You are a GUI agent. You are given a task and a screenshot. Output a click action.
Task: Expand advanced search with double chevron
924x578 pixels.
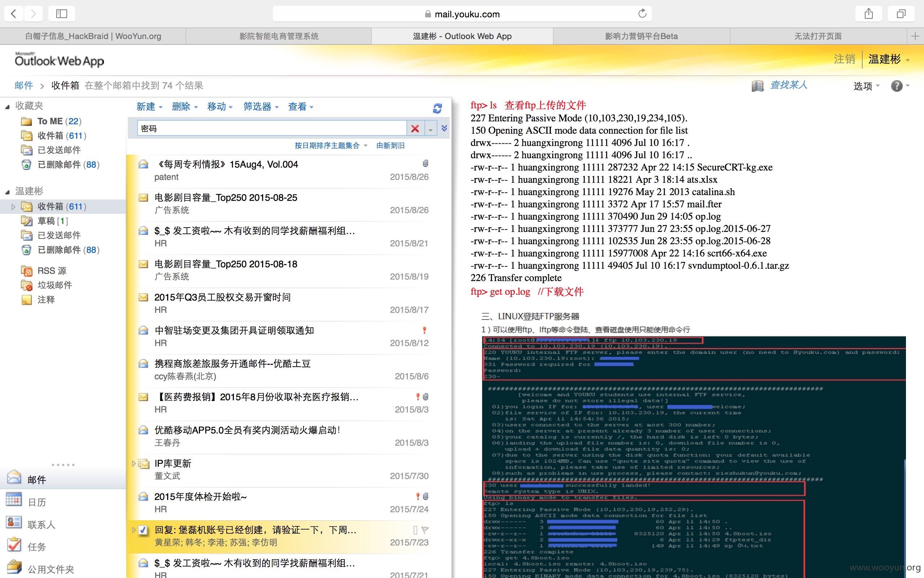(444, 128)
